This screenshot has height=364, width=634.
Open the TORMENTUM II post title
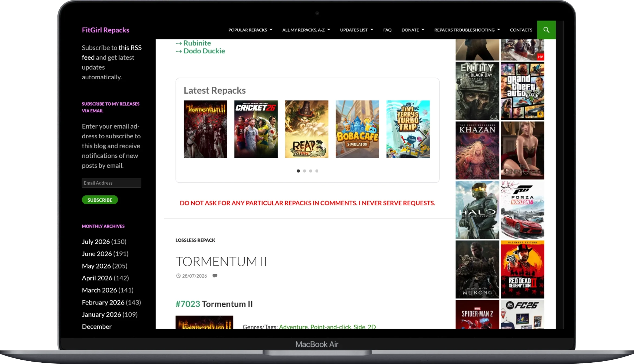(221, 262)
